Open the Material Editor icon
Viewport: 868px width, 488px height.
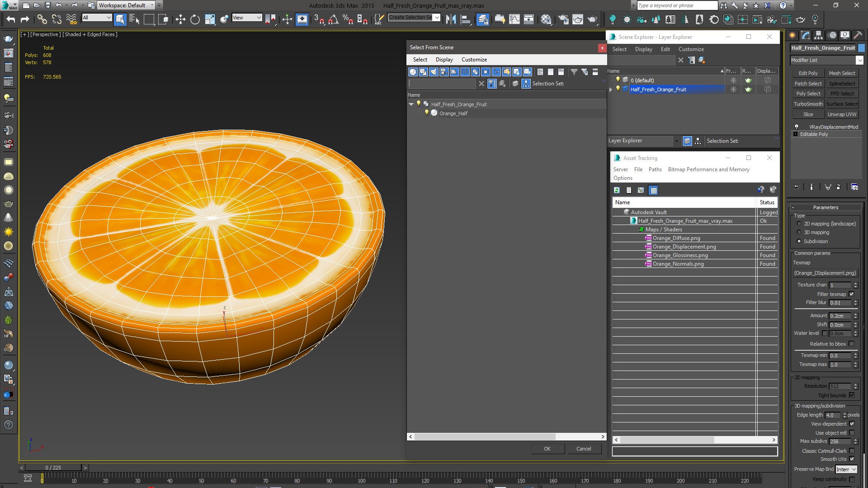(x=546, y=19)
